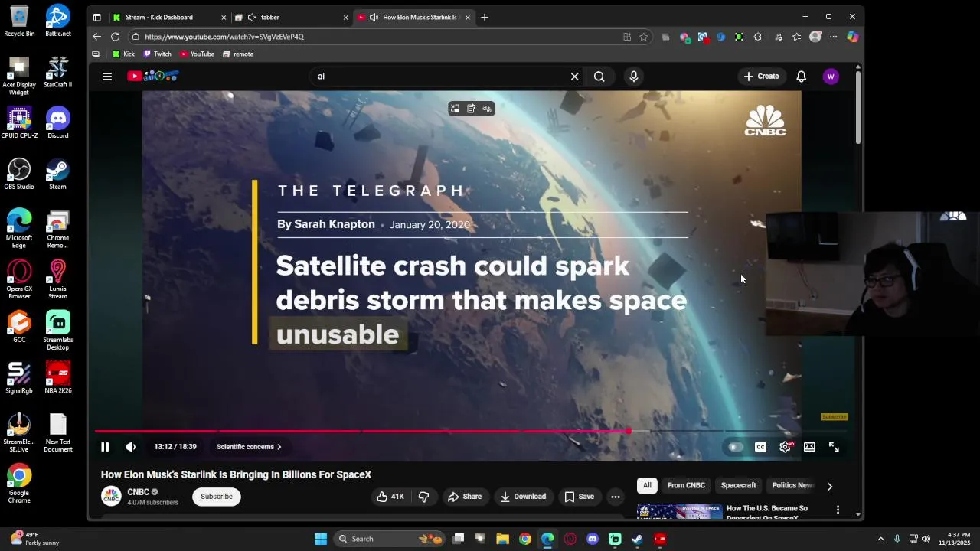Start voice search with the microphone

click(633, 77)
